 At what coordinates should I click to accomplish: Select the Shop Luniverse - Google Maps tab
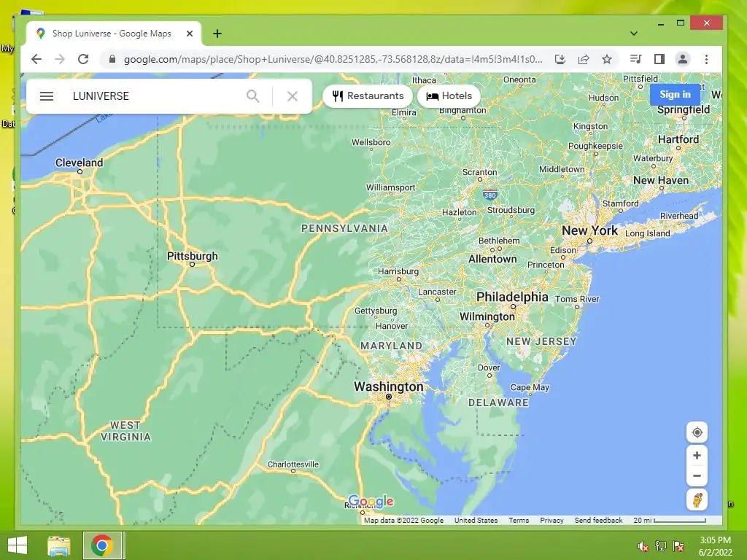(112, 34)
